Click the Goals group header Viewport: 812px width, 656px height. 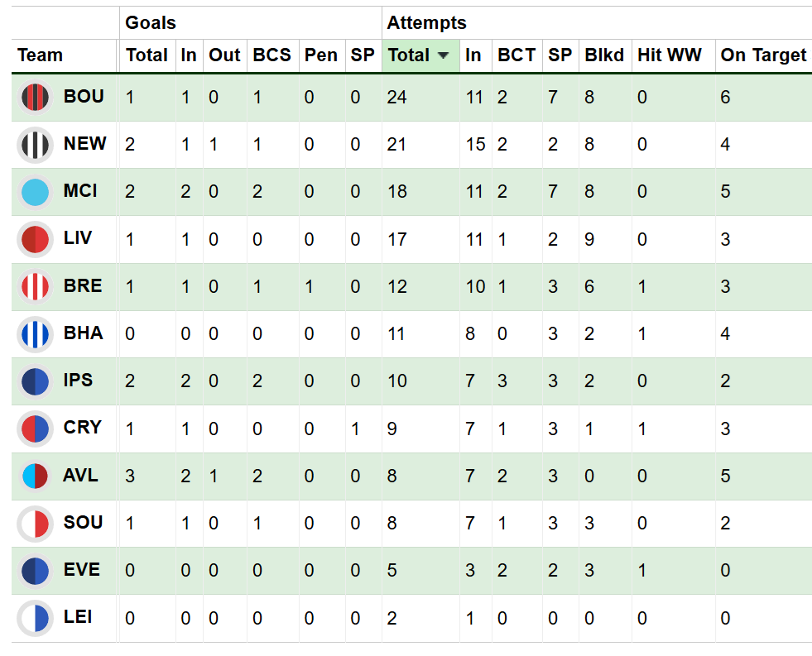151,23
